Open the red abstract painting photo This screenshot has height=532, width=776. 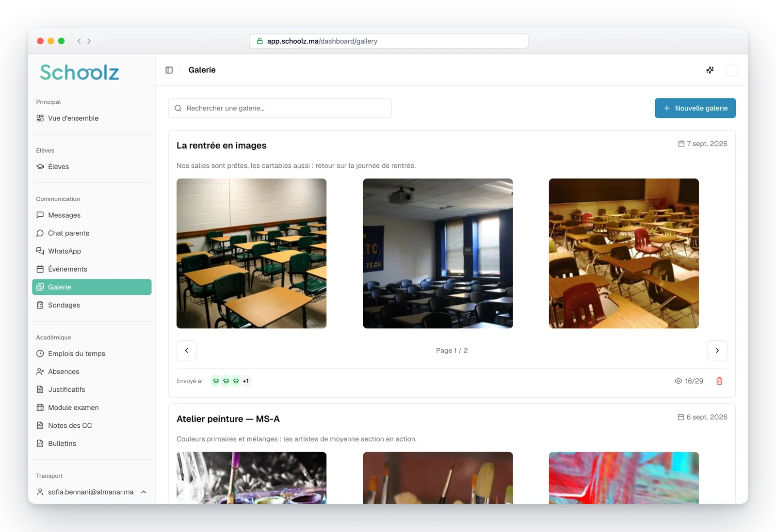624,478
